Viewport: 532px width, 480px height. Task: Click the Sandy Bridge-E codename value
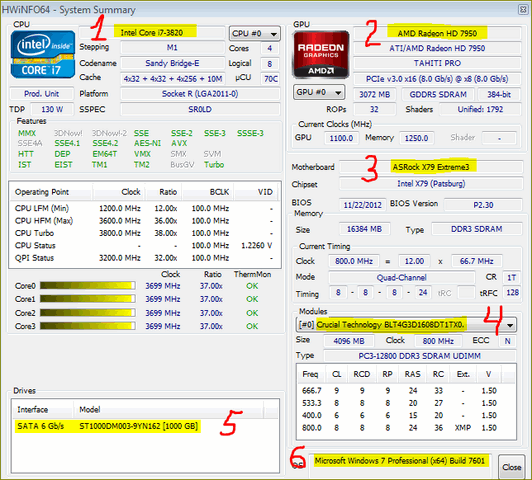click(172, 63)
